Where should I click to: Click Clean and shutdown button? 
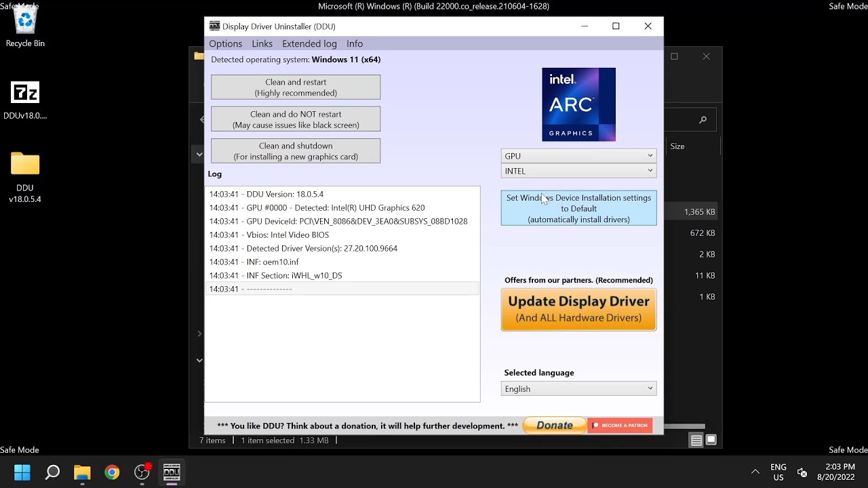click(x=296, y=151)
